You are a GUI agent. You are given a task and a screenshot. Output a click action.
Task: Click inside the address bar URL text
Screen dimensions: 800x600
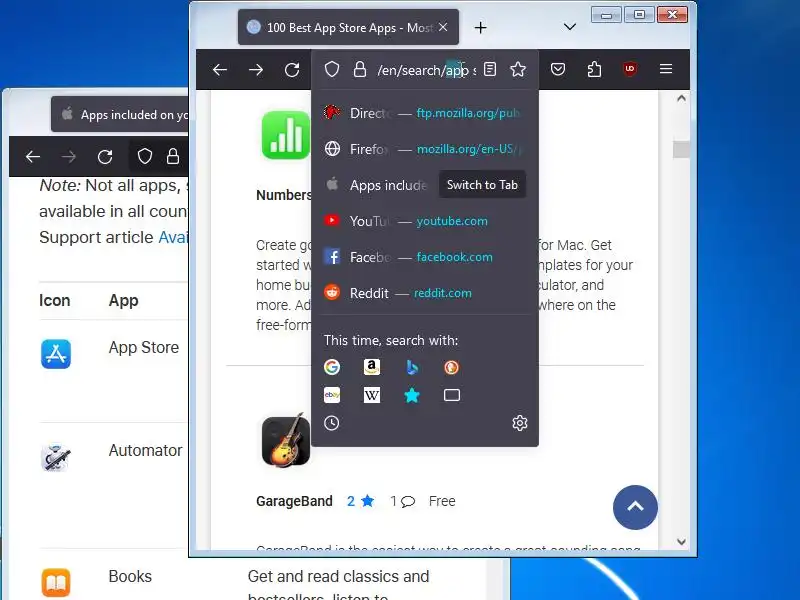coord(427,70)
